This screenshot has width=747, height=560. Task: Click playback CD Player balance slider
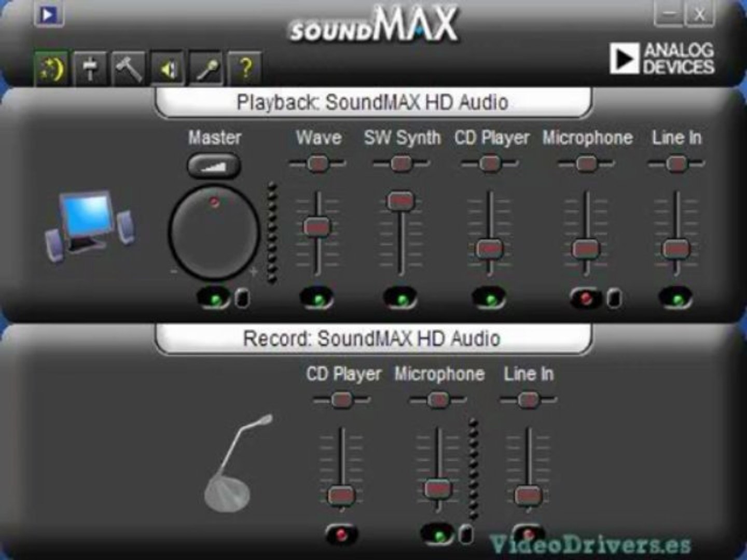pyautogui.click(x=490, y=163)
